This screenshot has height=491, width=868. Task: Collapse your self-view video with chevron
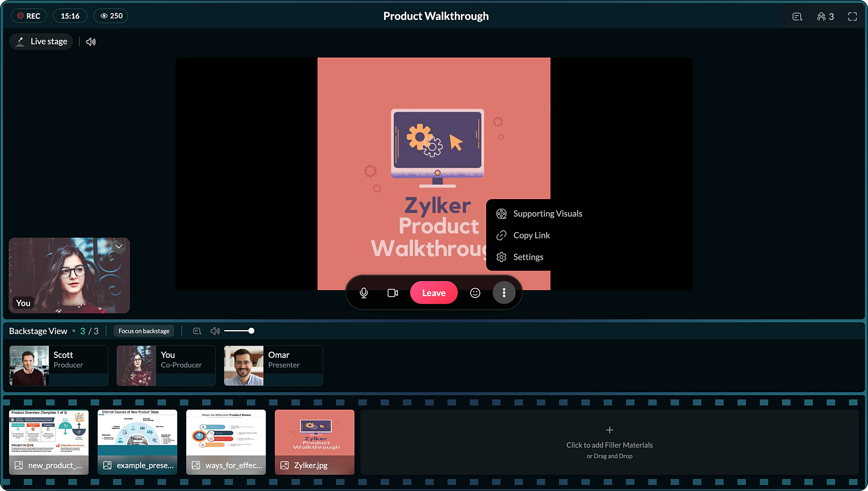click(118, 246)
